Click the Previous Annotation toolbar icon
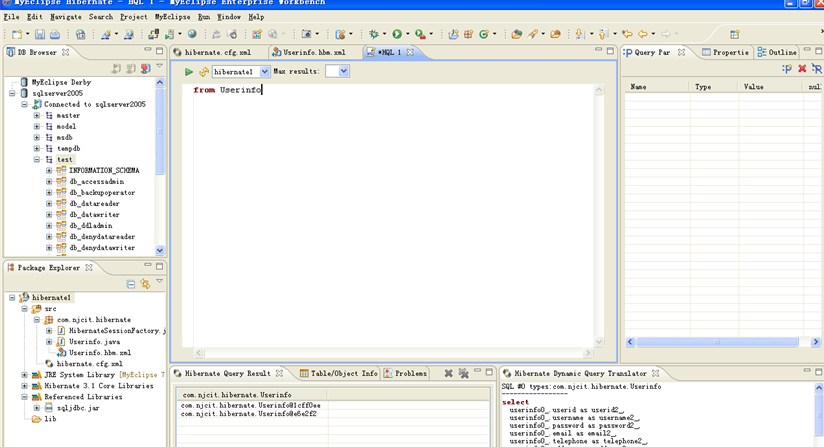824x447 pixels. tap(603, 34)
